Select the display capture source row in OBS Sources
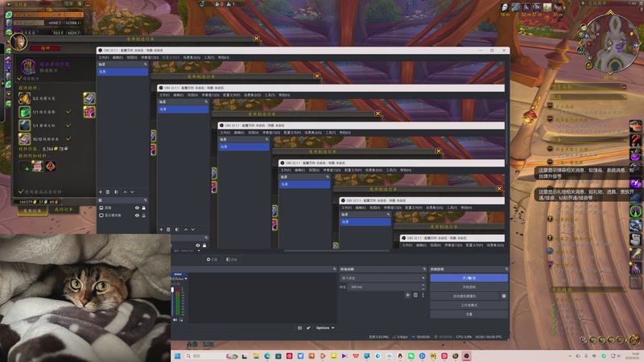The width and height of the screenshot is (644, 362). (x=122, y=215)
